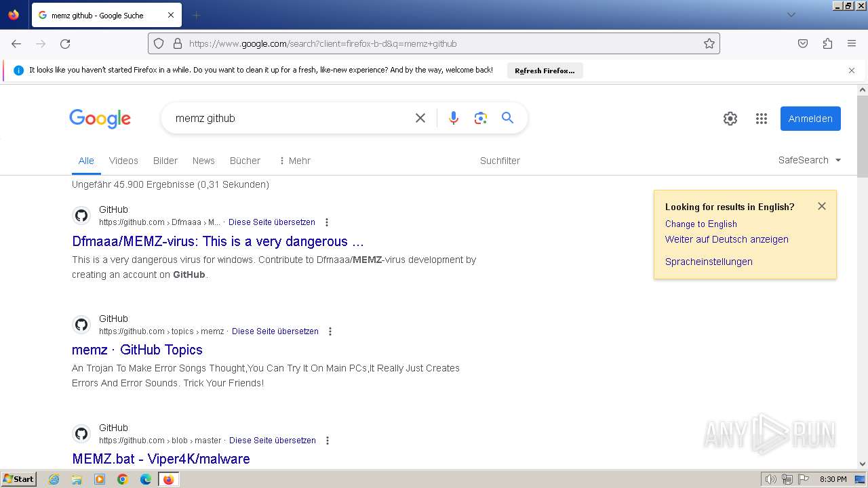The height and width of the screenshot is (488, 868).
Task: Open Spracheinstellungen link
Action: (709, 262)
